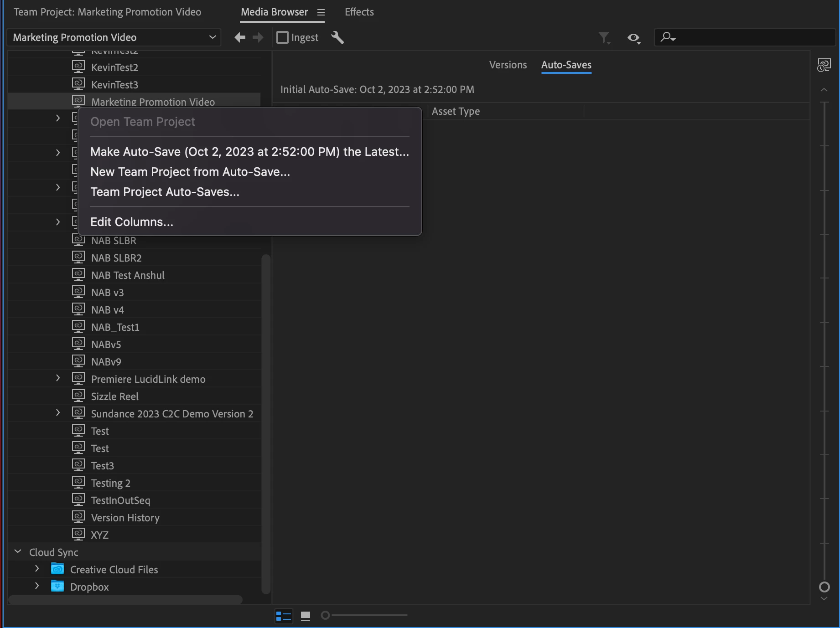
Task: Click the Dropbox folder icon
Action: 57,586
